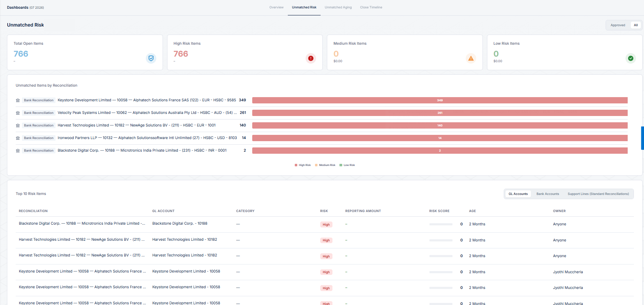The image size is (644, 305).
Task: Click the orange warning triangle in Medium Risk Items
Action: pyautogui.click(x=471, y=58)
